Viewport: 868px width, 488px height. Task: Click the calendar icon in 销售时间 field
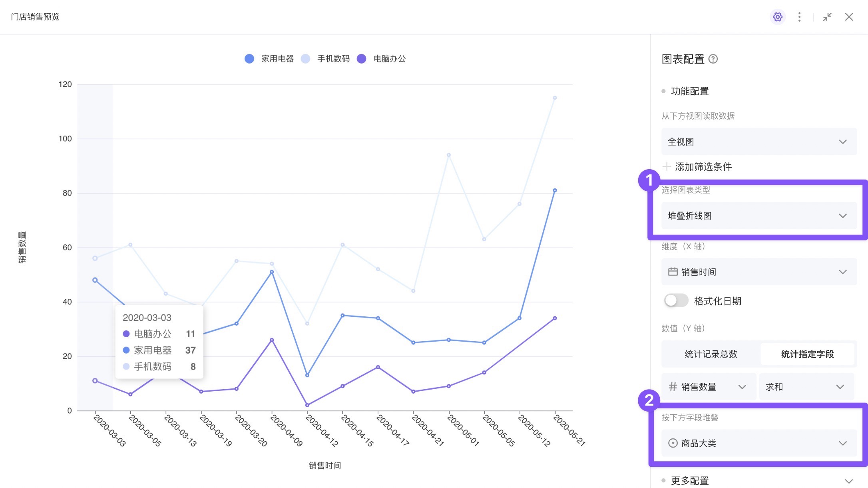(673, 272)
